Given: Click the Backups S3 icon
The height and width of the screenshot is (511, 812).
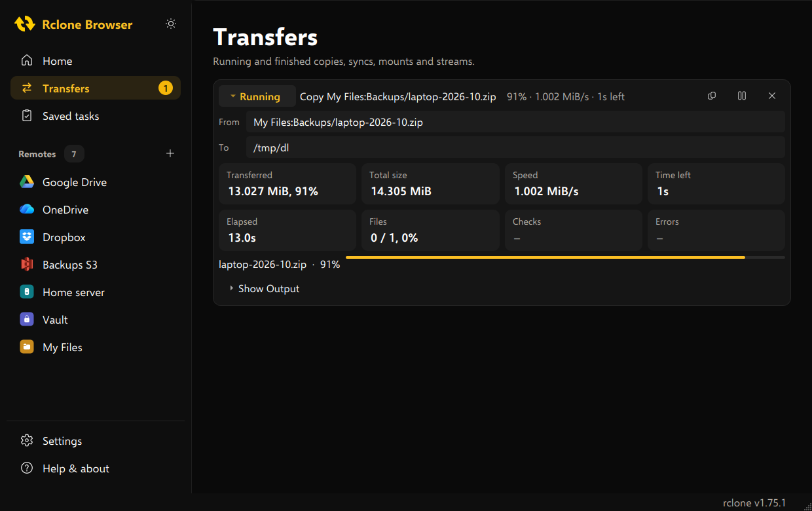Looking at the screenshot, I should coord(27,265).
